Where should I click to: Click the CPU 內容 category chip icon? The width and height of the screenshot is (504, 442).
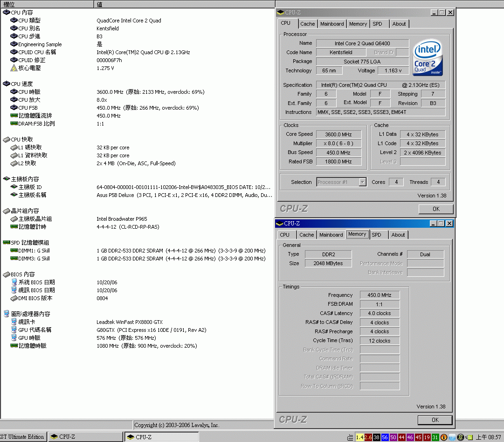point(7,12)
